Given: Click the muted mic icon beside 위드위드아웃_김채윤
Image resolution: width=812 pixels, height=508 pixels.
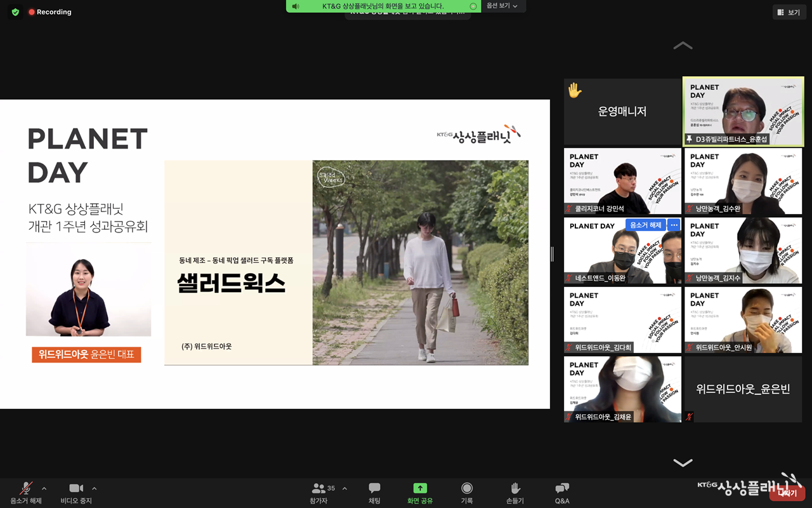Looking at the screenshot, I should [569, 417].
